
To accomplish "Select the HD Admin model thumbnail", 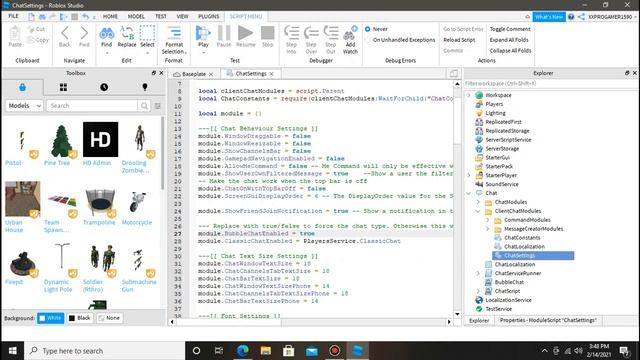I will point(100,139).
